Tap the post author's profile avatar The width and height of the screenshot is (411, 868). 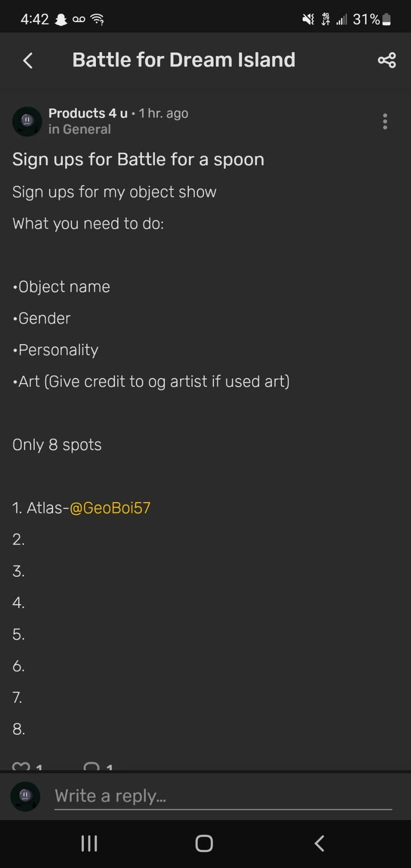27,121
